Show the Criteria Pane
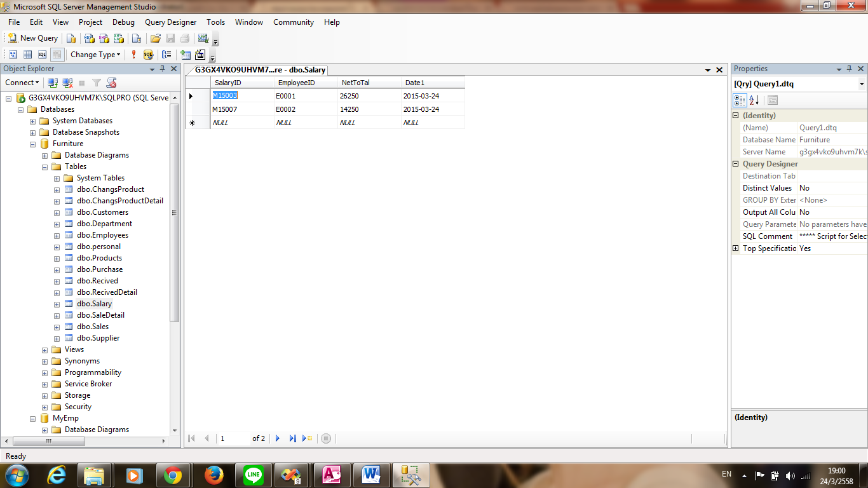The height and width of the screenshot is (488, 868). pos(27,55)
